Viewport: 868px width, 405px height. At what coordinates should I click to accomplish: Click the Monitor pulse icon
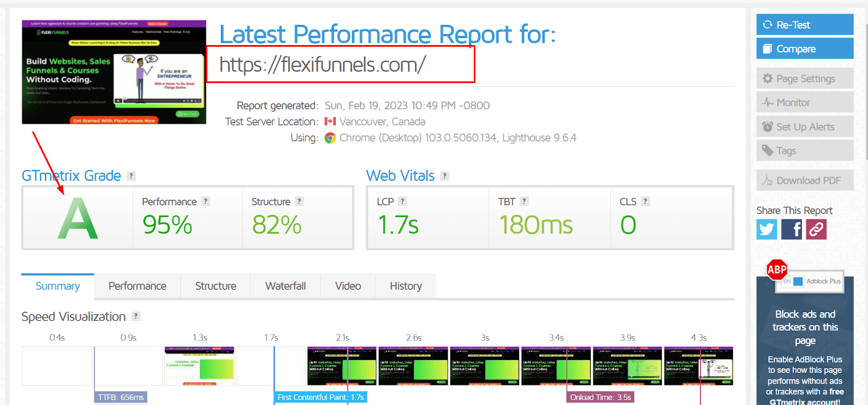pyautogui.click(x=768, y=102)
